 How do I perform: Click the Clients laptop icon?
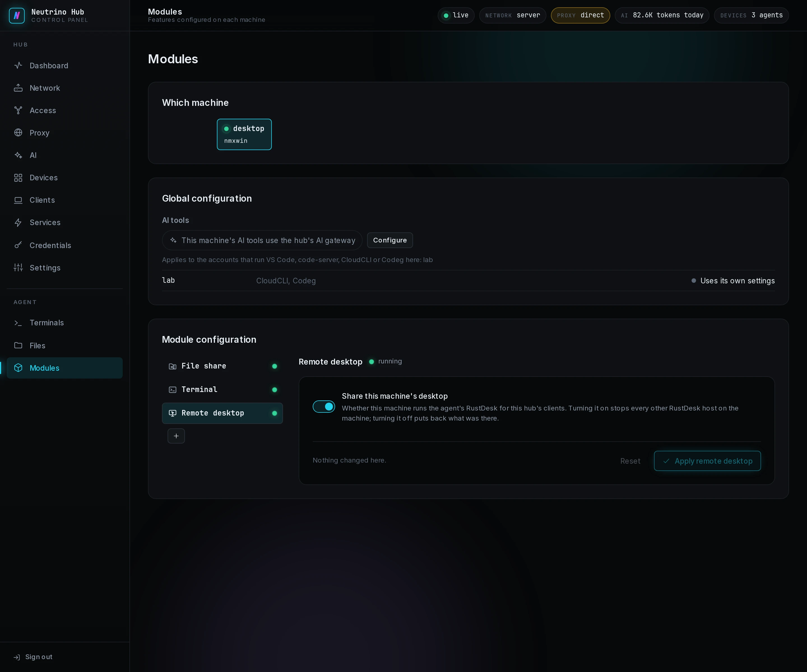(x=18, y=200)
